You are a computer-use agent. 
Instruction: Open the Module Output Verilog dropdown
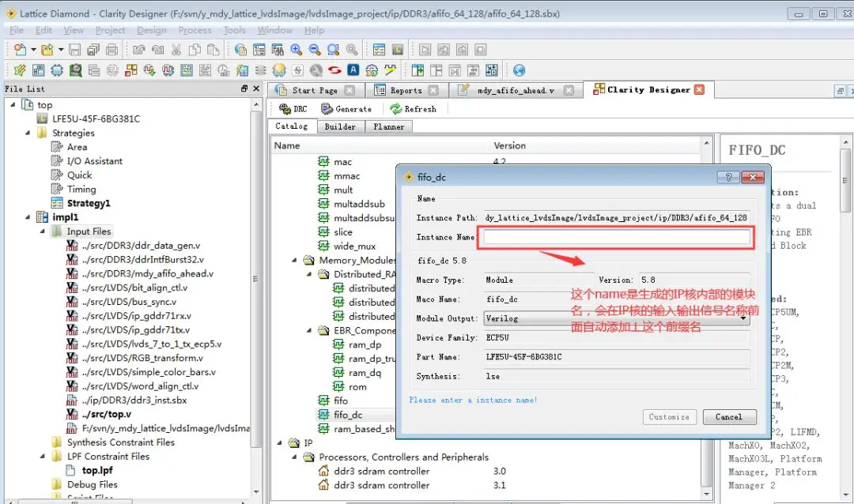pos(617,318)
